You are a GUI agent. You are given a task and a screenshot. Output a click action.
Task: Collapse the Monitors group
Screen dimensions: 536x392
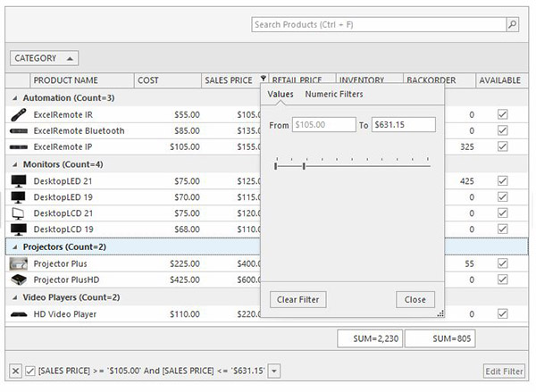pyautogui.click(x=14, y=165)
